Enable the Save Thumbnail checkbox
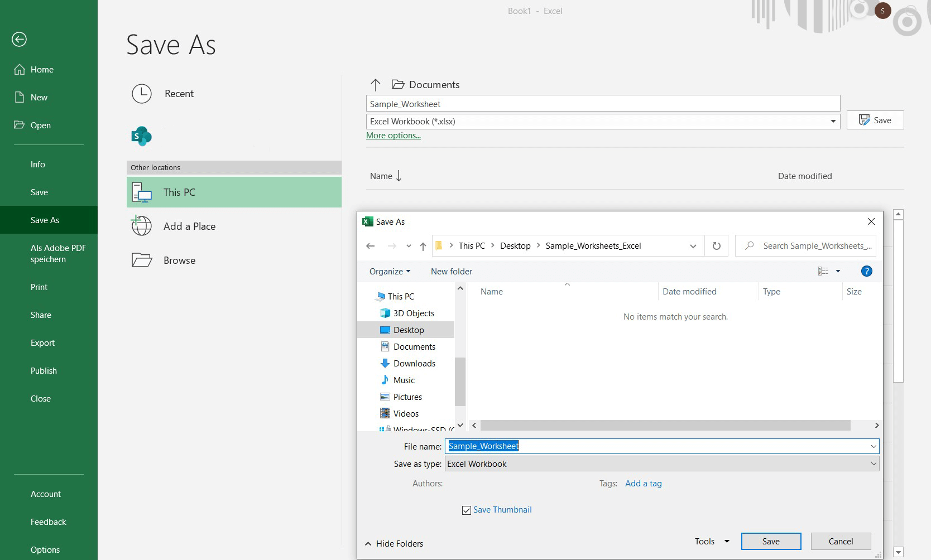Viewport: 931px width, 560px height. [467, 510]
